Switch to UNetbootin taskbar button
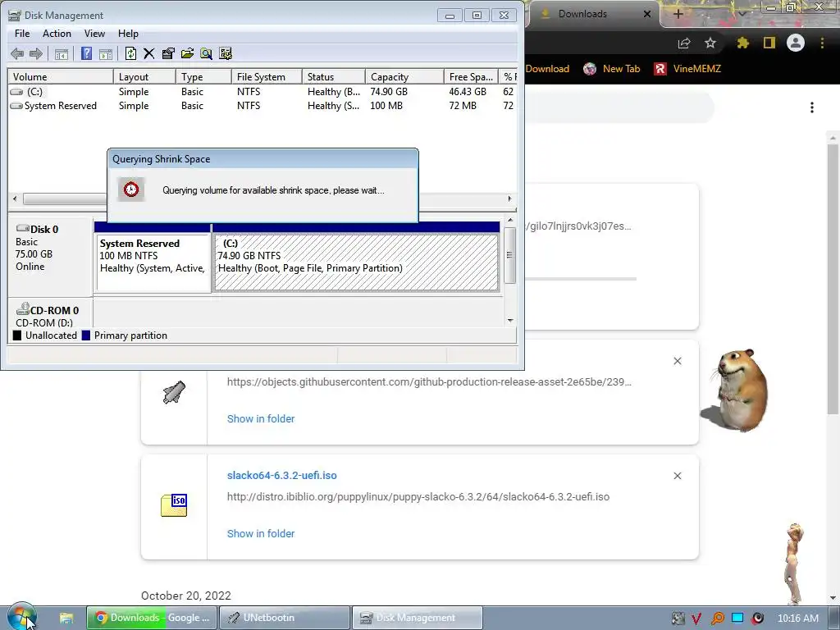 click(x=285, y=618)
